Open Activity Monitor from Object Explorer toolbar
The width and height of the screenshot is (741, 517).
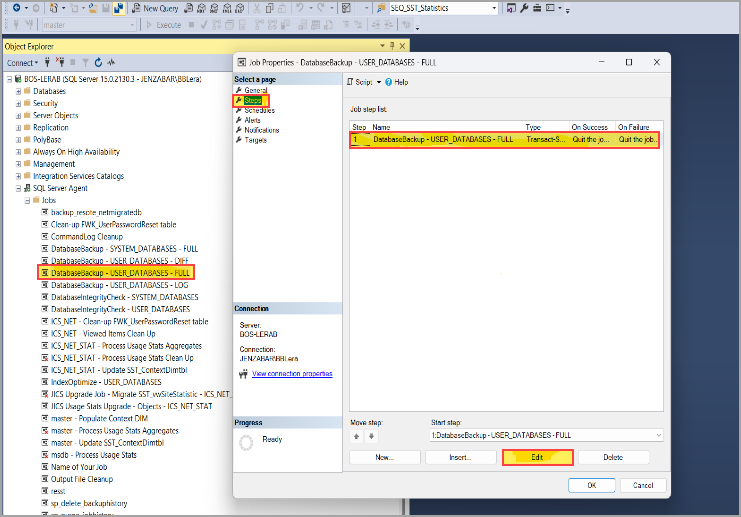[111, 62]
